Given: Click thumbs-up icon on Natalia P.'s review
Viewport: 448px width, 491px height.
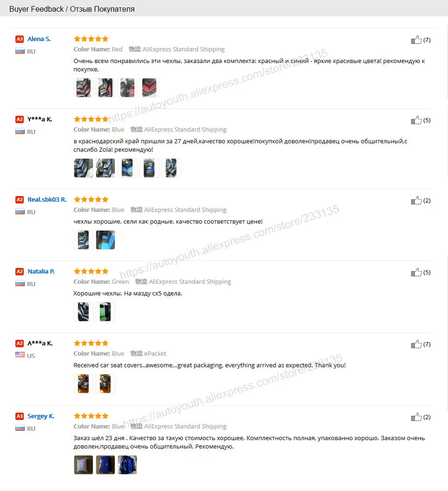Looking at the screenshot, I should tap(416, 272).
